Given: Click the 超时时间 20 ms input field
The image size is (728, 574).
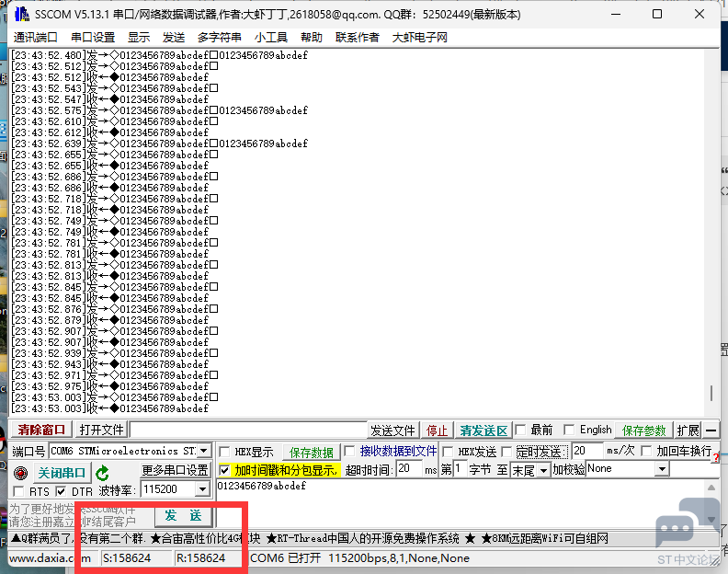Looking at the screenshot, I should 409,468.
